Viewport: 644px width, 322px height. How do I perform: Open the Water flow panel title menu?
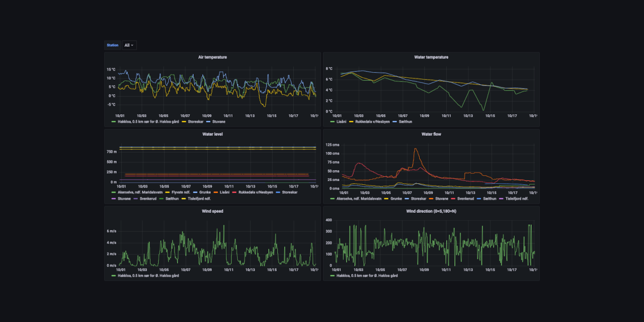pyautogui.click(x=431, y=134)
